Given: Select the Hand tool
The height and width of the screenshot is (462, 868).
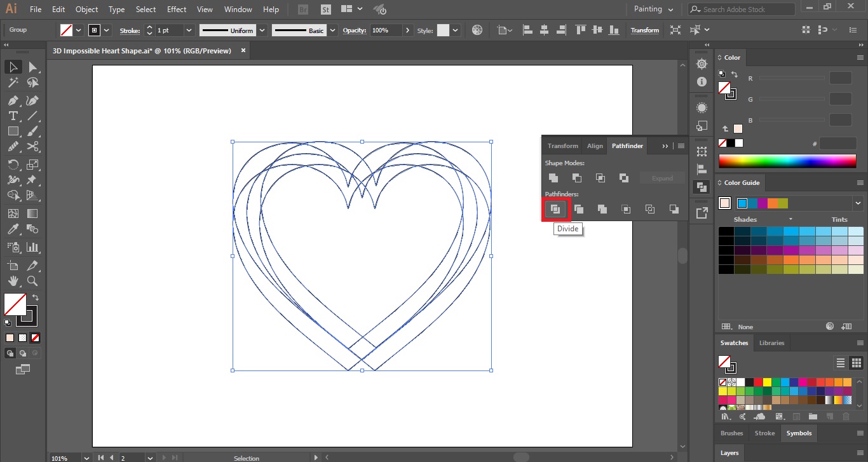Looking at the screenshot, I should click(x=13, y=280).
